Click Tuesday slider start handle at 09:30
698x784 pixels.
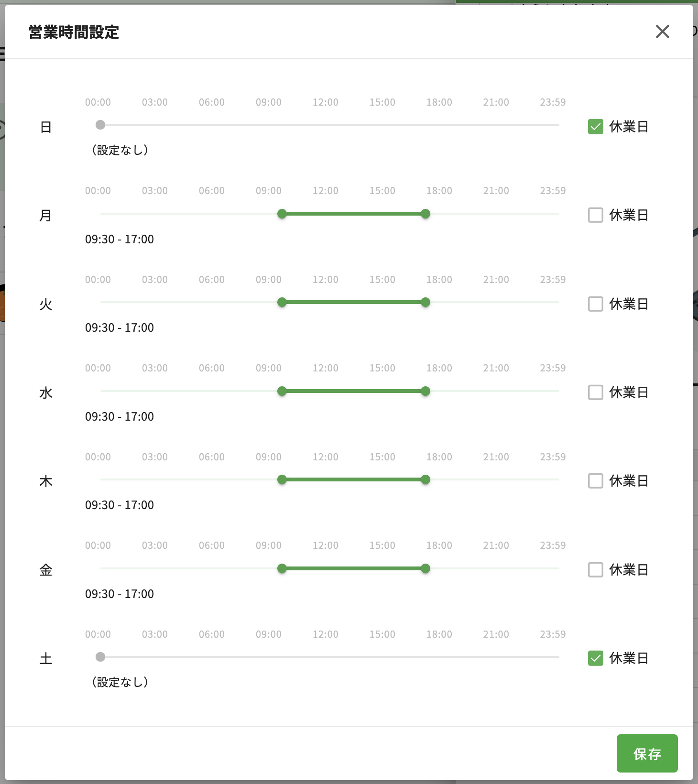[x=282, y=302]
